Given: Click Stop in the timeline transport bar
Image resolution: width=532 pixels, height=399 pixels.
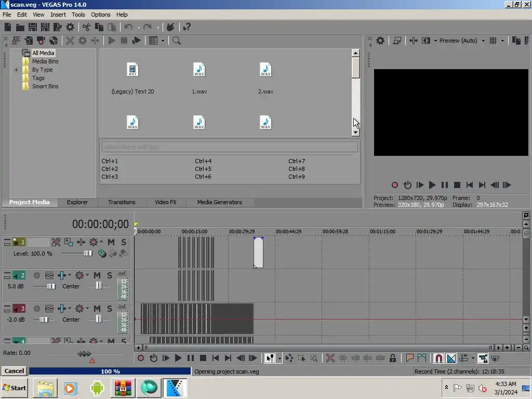Looking at the screenshot, I should tap(203, 358).
